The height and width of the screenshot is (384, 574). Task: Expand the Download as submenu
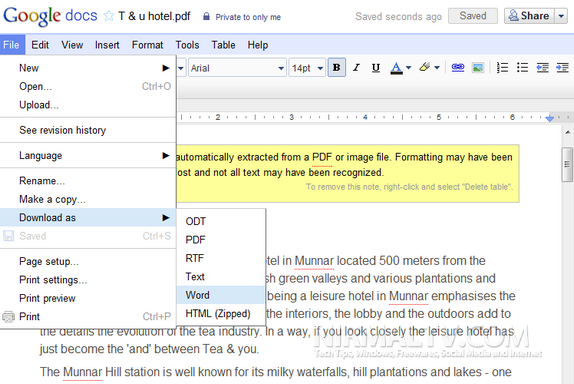88,217
